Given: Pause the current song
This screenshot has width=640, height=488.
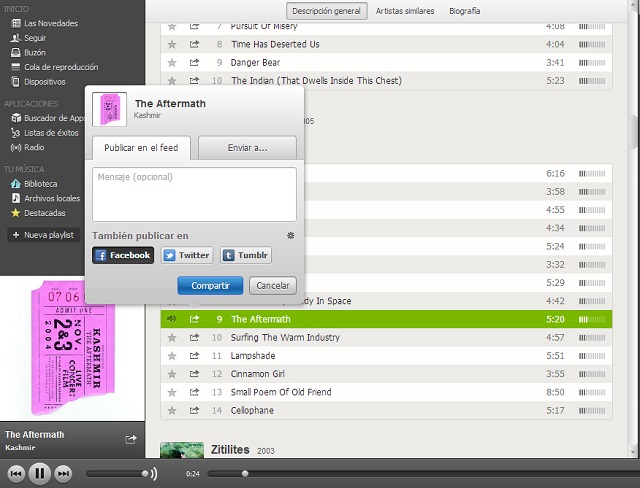Looking at the screenshot, I should pyautogui.click(x=39, y=473).
